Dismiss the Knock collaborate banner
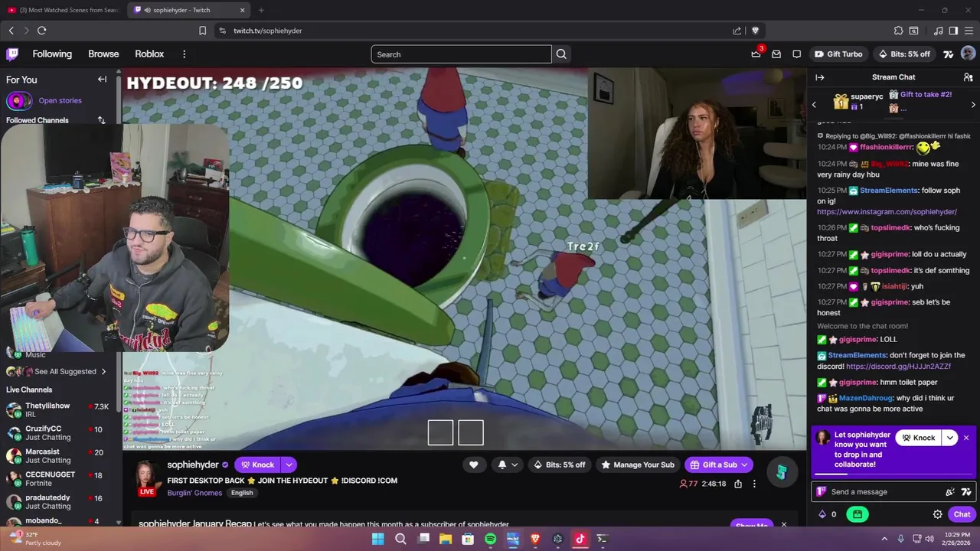Viewport: 980px width, 551px height. click(966, 438)
